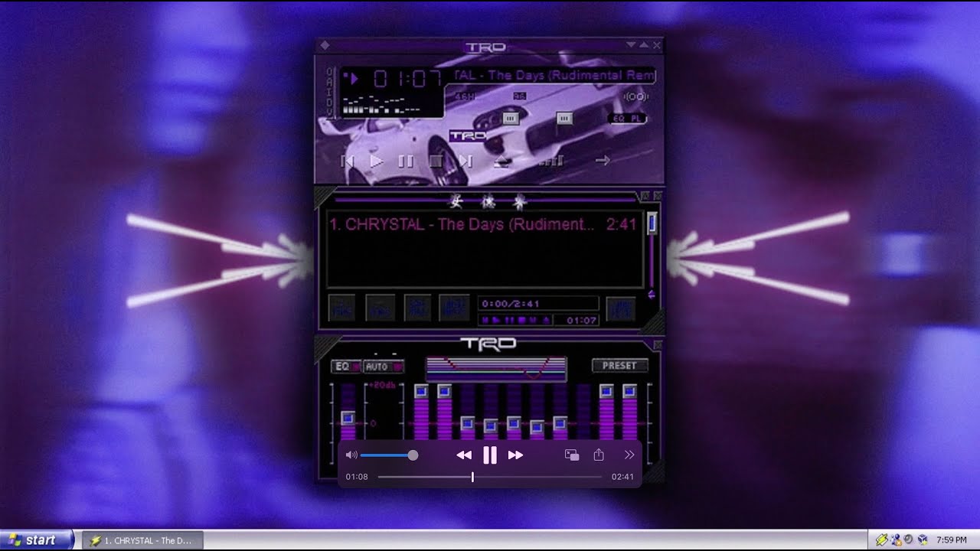Click Stop in the main player window
The width and height of the screenshot is (980, 551).
pyautogui.click(x=435, y=161)
